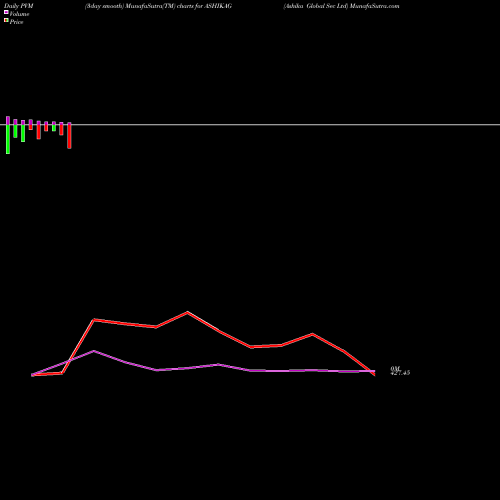This screenshot has width=500, height=500.
Task: Click the Daily PVM title text
Action: [x=19, y=6]
